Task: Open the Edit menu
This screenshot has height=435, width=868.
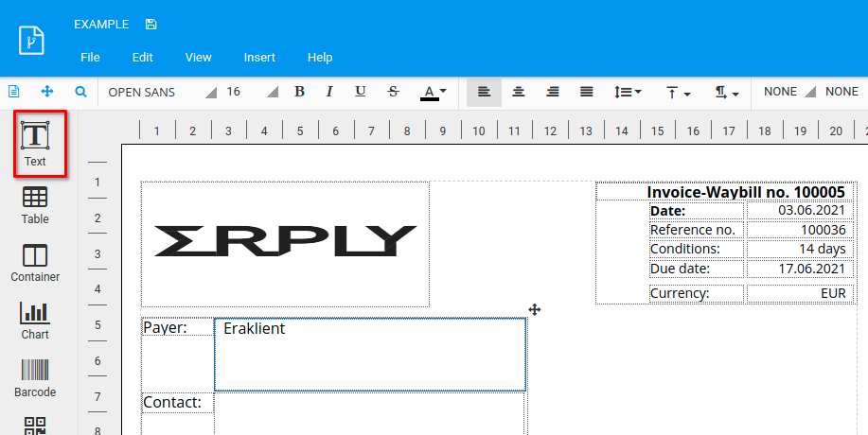Action: click(x=142, y=58)
